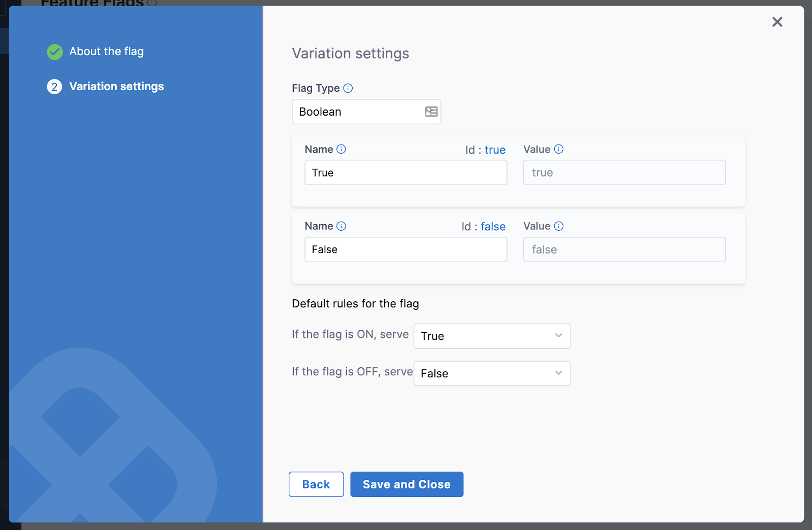The width and height of the screenshot is (812, 530).
Task: Click the green checkmark beside About the flag
Action: [x=54, y=52]
